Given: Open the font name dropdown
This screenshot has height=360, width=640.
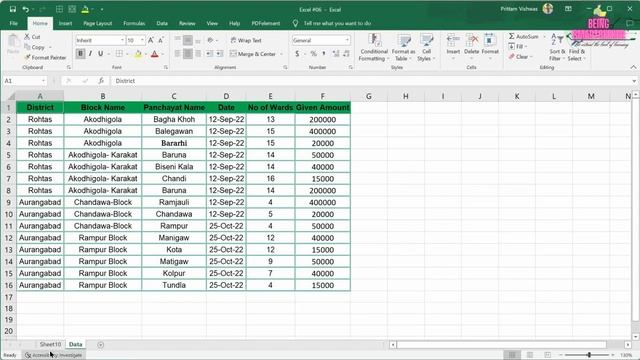Looking at the screenshot, I should (122, 40).
